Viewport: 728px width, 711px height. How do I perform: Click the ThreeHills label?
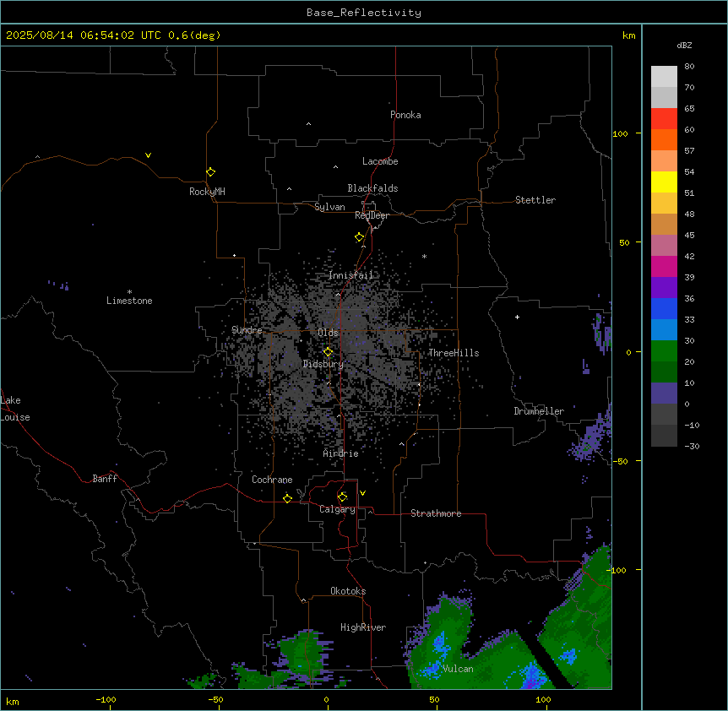click(454, 353)
